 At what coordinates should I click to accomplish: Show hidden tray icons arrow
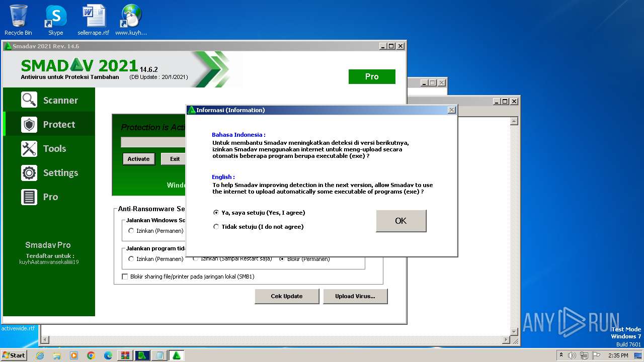point(561,355)
